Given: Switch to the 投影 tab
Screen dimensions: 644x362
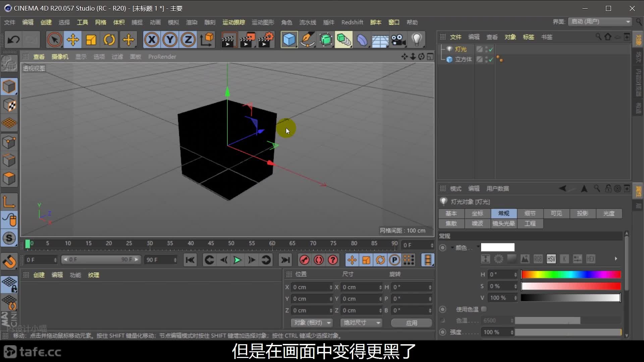Looking at the screenshot, I should (583, 214).
